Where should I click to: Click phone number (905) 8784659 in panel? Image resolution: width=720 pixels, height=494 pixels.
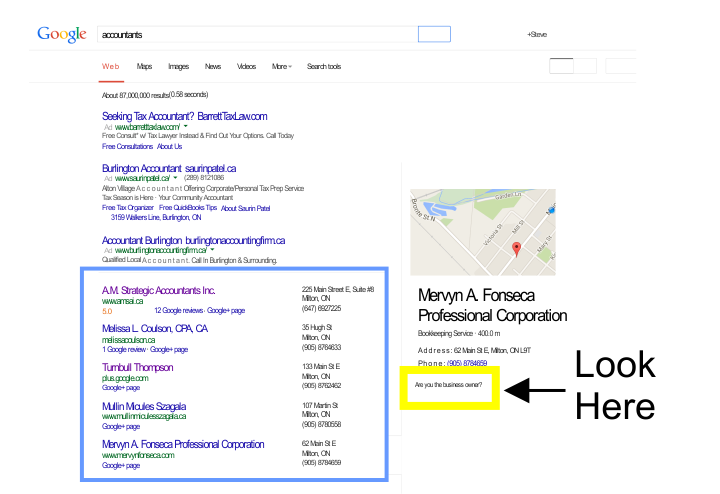tap(467, 363)
